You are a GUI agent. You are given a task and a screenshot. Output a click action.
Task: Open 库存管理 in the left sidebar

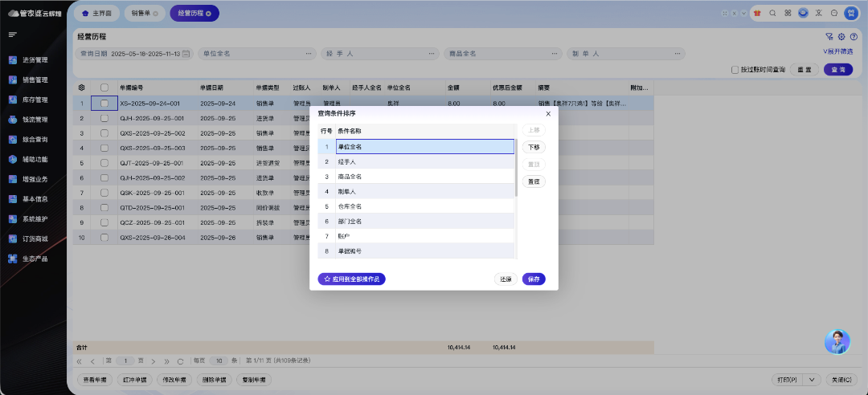pyautogui.click(x=35, y=100)
